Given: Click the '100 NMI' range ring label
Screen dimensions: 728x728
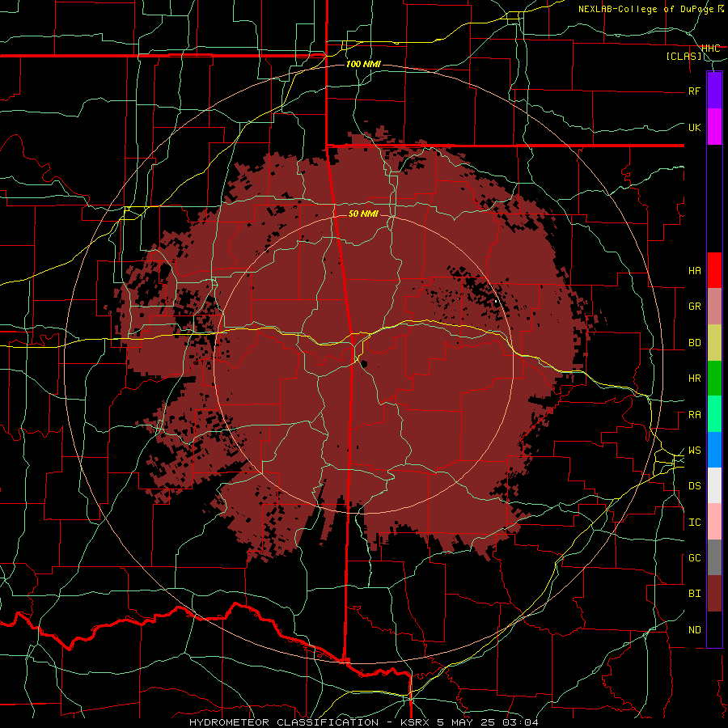Looking at the screenshot, I should pos(363,64).
